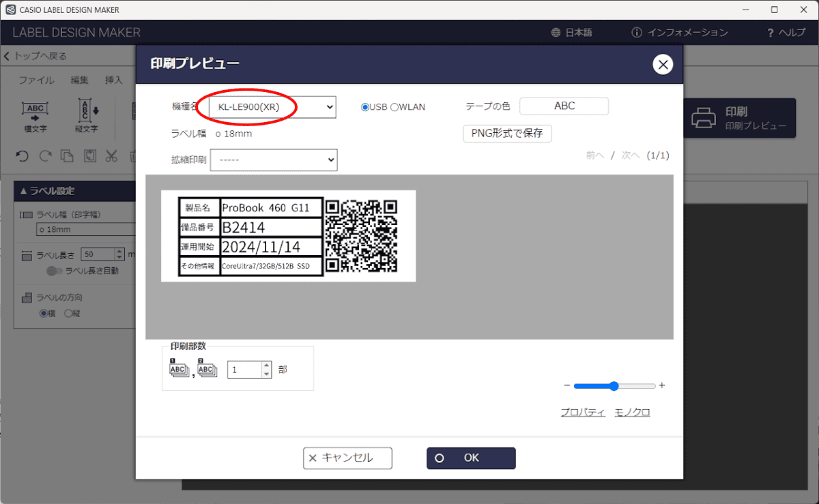This screenshot has width=819, height=504.
Task: Click the preview zoom slider
Action: tap(614, 386)
